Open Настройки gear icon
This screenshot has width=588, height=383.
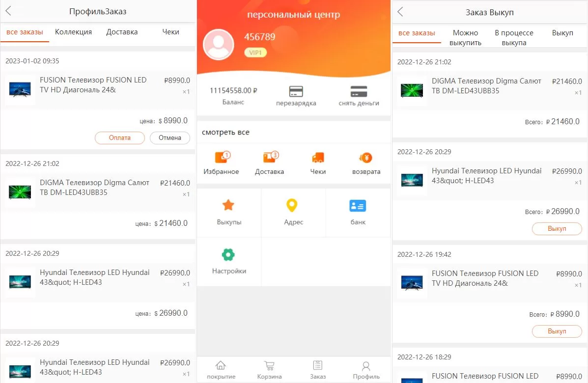pos(228,255)
